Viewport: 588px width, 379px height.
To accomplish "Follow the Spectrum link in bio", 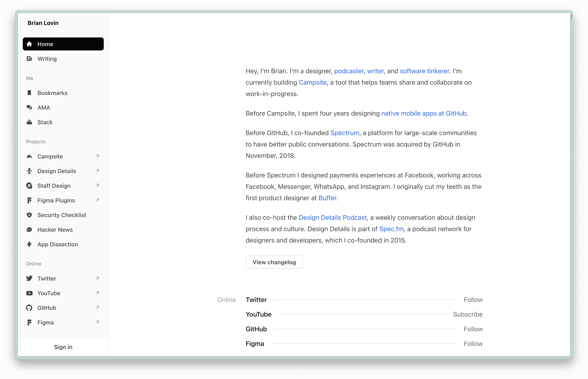I will pos(345,133).
